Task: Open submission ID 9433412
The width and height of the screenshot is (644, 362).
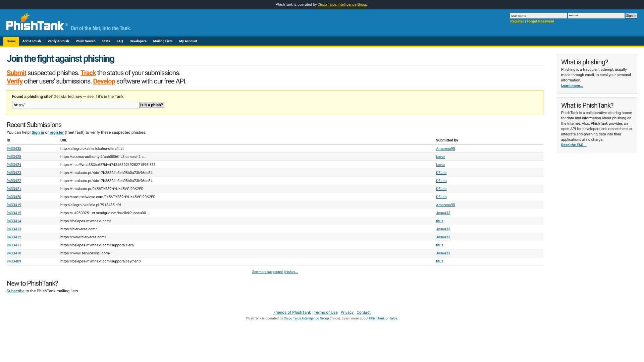Action: click(14, 237)
